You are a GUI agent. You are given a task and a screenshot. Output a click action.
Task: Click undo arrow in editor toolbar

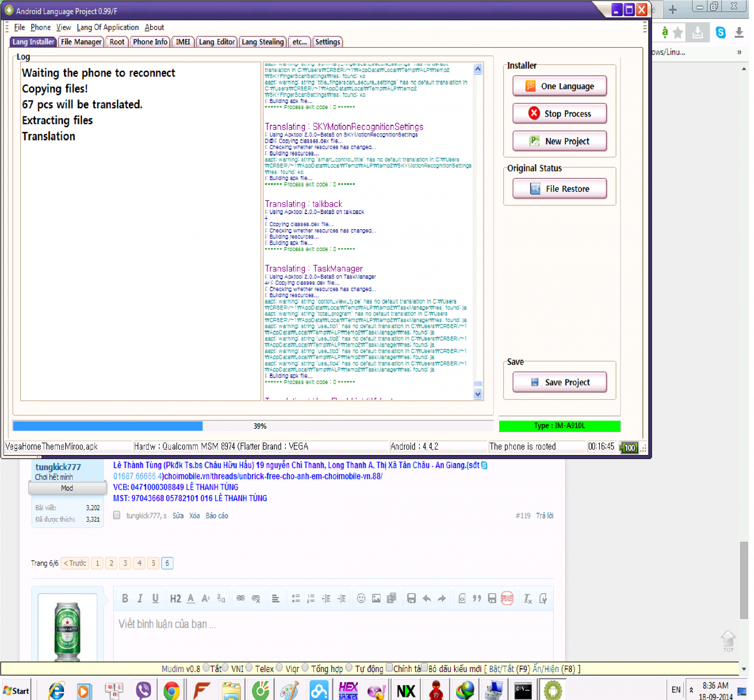(426, 598)
